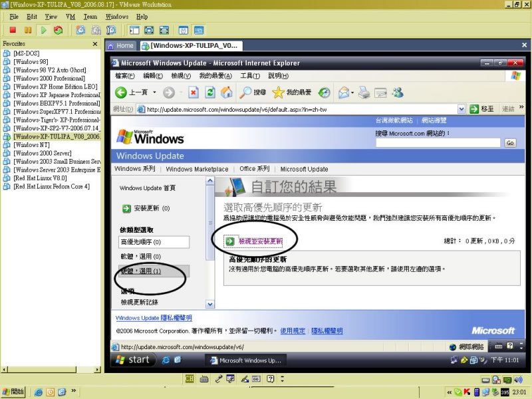Click the VMware Quick Switch icon
The width and height of the screenshot is (532, 399).
pyautogui.click(x=164, y=30)
